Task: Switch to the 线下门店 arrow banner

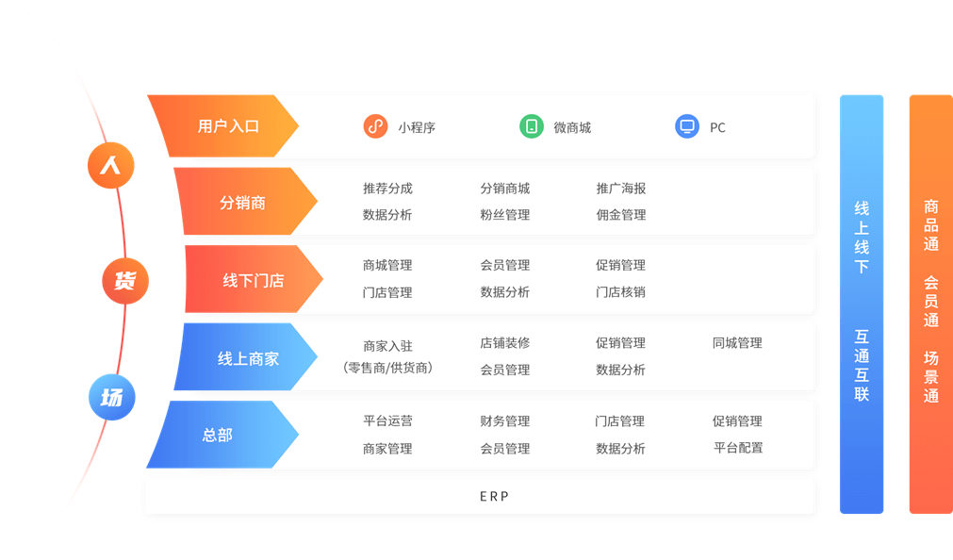Action: (x=253, y=280)
